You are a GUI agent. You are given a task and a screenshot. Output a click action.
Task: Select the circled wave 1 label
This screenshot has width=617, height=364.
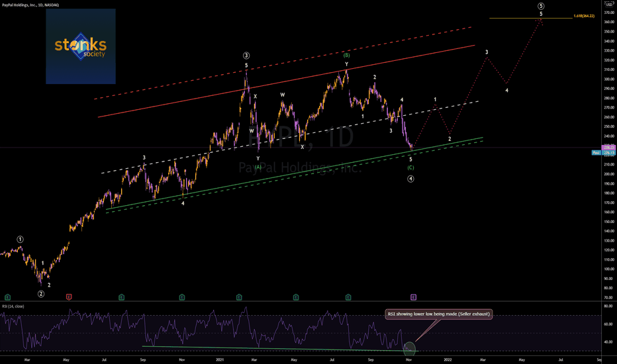[x=20, y=240]
